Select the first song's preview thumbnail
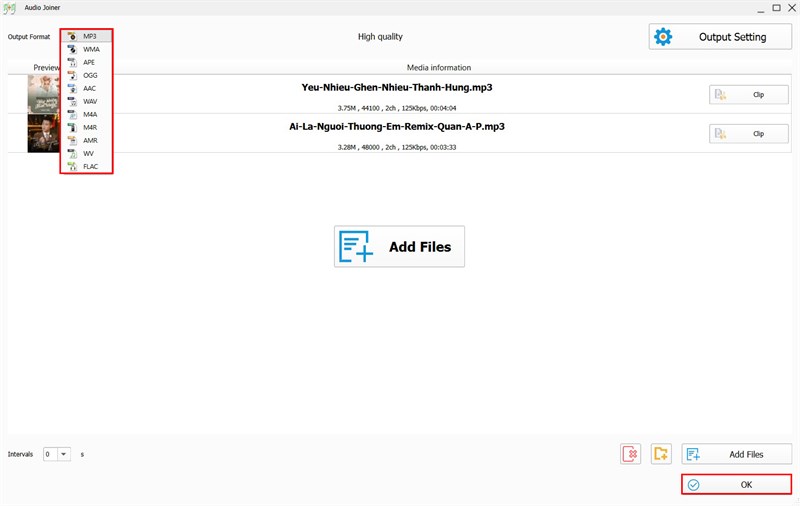Screen dimensions: 800x506 pos(44,95)
